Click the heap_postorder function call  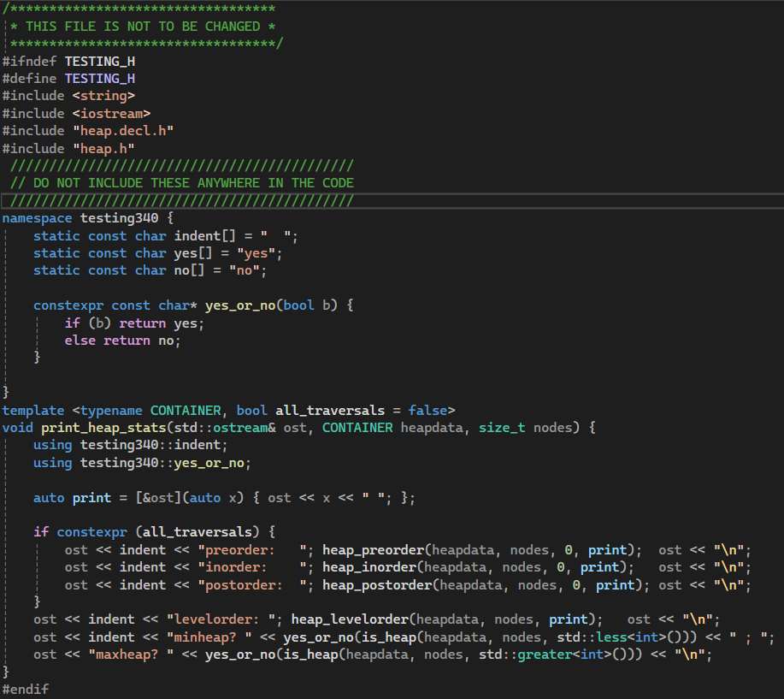[x=377, y=585]
